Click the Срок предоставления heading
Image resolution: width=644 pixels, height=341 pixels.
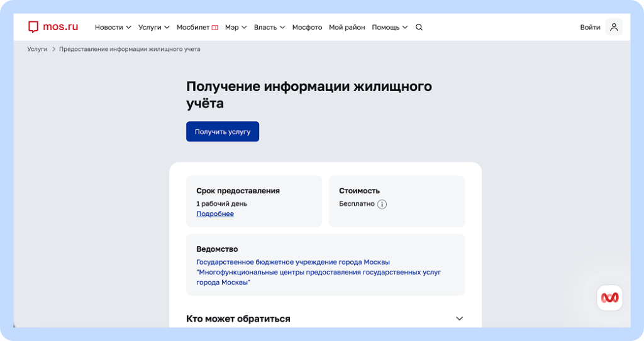238,191
